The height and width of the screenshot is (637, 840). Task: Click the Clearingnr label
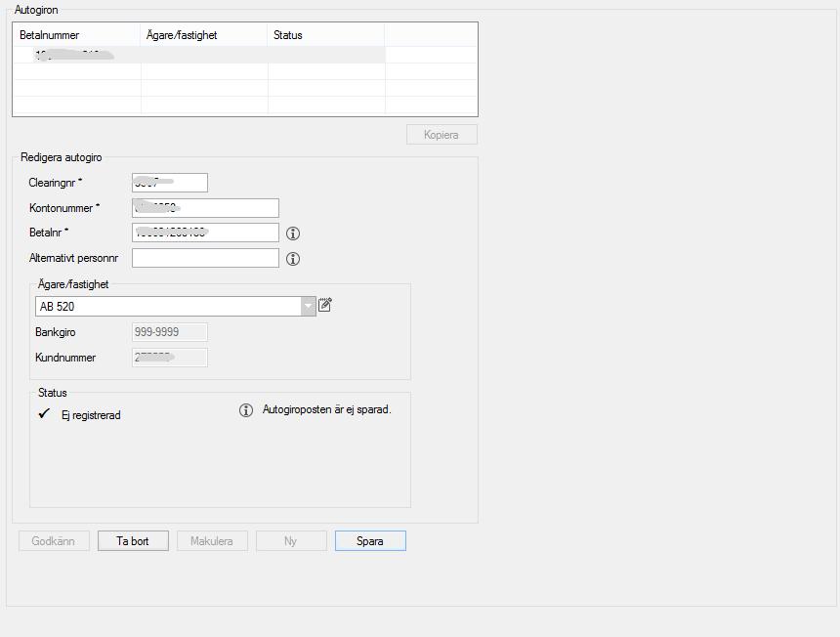point(55,183)
